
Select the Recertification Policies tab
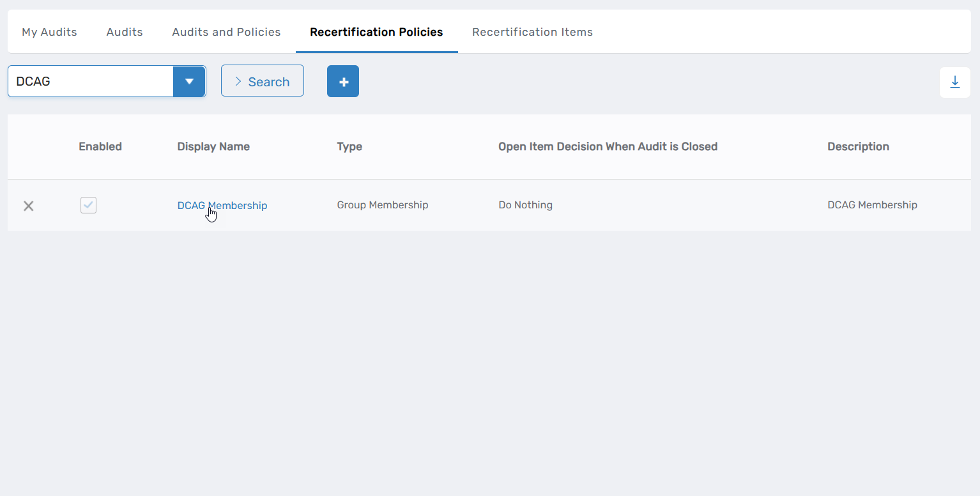coord(376,32)
